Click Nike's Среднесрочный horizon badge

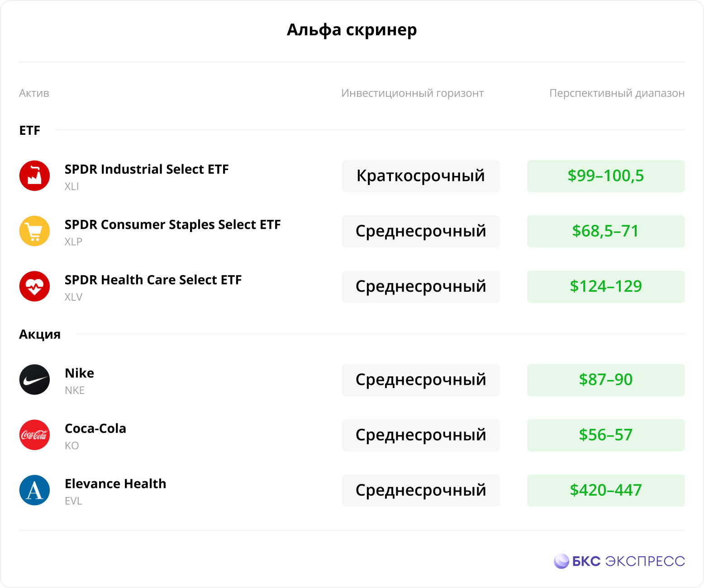(x=421, y=380)
